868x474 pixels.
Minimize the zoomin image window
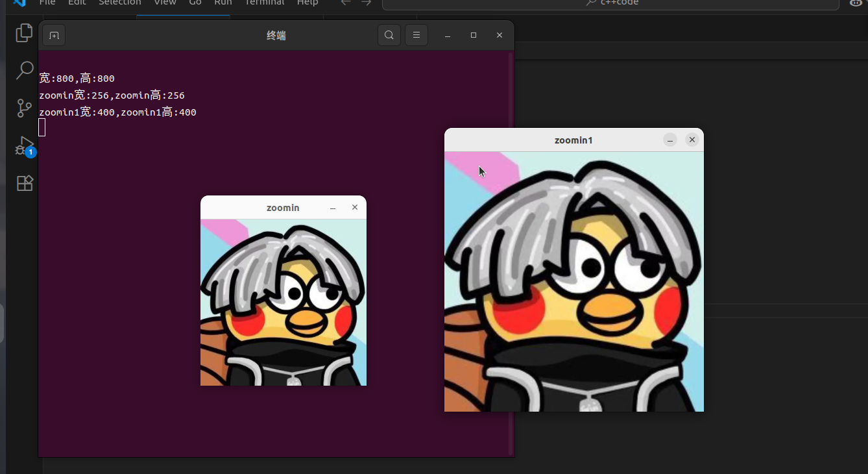pos(333,208)
